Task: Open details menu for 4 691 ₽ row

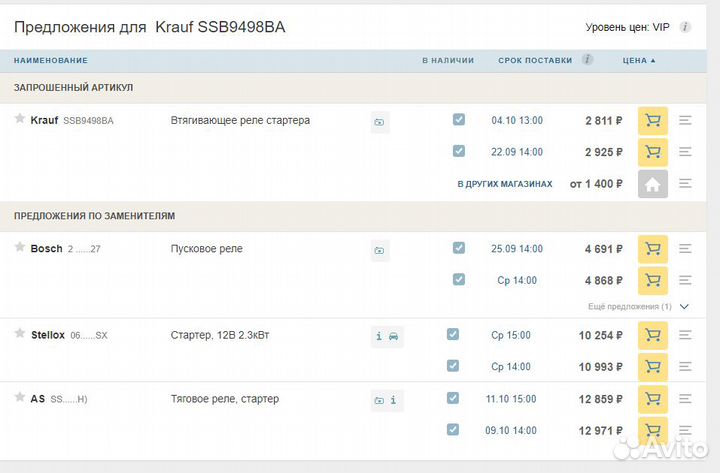Action: [685, 249]
